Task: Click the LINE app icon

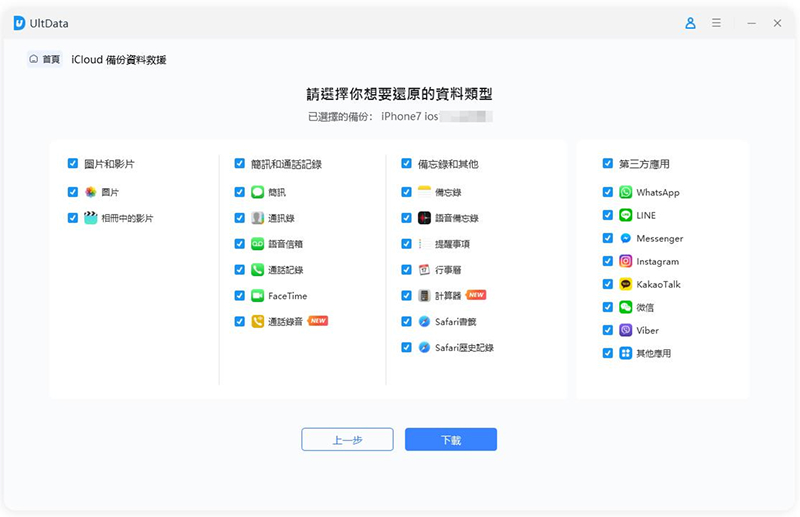Action: 626,215
